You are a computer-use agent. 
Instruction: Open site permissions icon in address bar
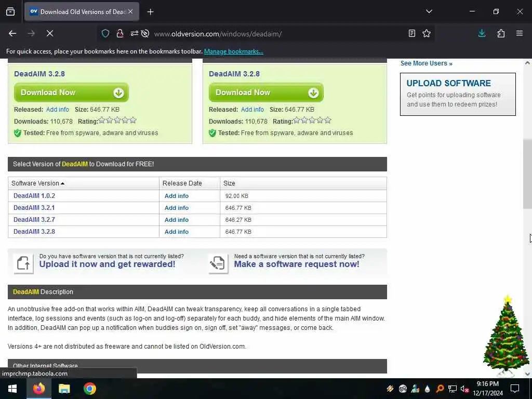[135, 34]
